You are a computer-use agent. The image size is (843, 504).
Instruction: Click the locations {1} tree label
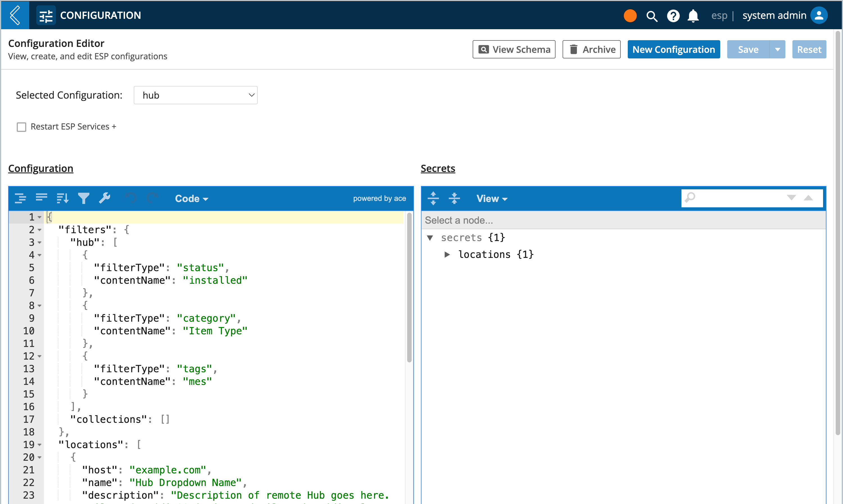pyautogui.click(x=496, y=254)
